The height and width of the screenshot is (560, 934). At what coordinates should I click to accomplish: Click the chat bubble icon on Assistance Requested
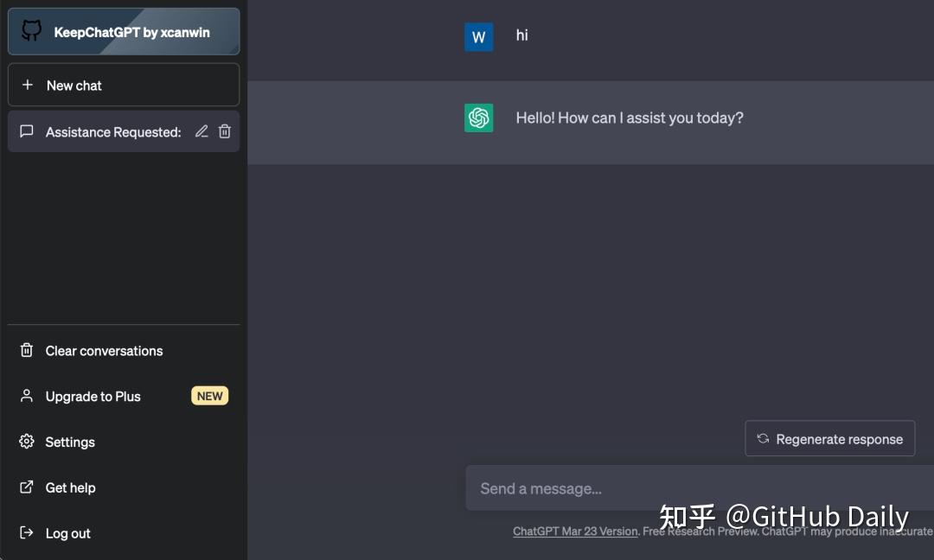point(26,131)
